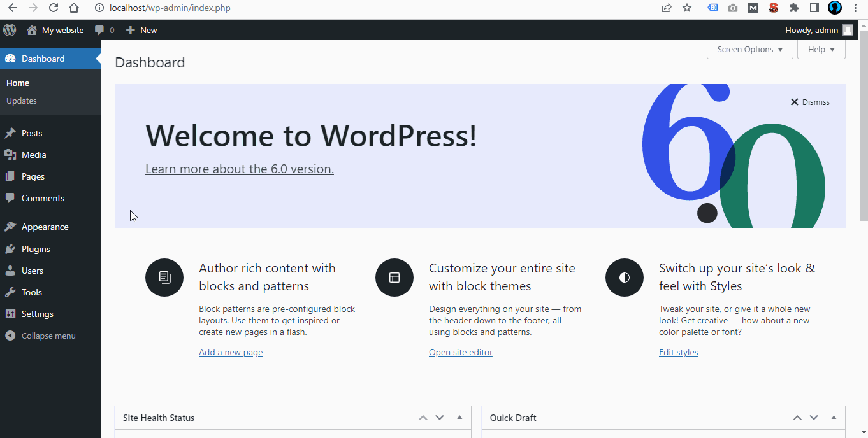Click the plus icon beside New
Viewport: 868px width, 438px height.
[131, 30]
